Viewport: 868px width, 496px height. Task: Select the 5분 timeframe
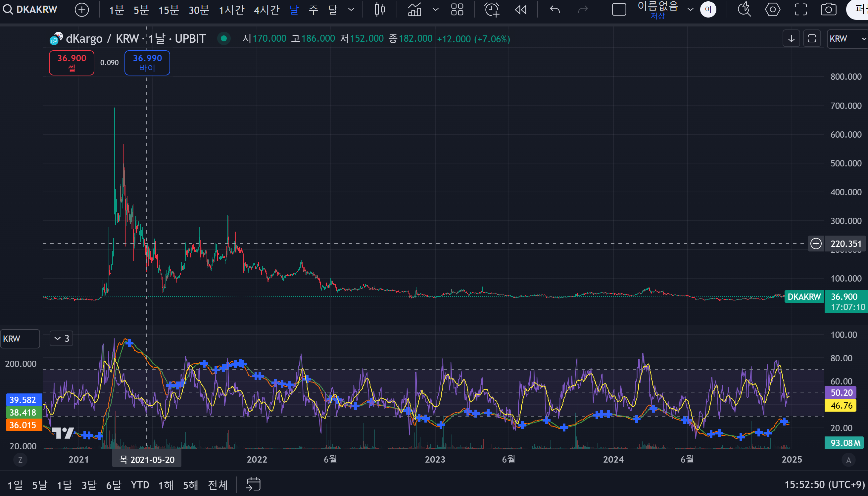[141, 10]
